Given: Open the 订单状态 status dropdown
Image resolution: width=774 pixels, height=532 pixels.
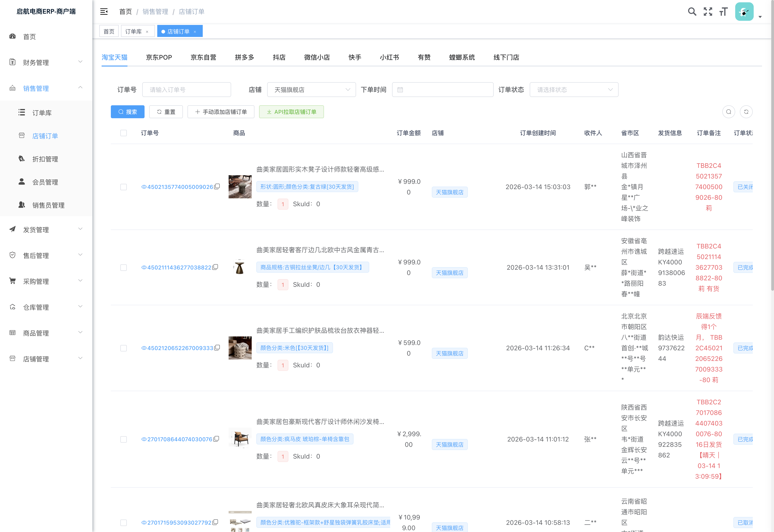Looking at the screenshot, I should tap(574, 90).
